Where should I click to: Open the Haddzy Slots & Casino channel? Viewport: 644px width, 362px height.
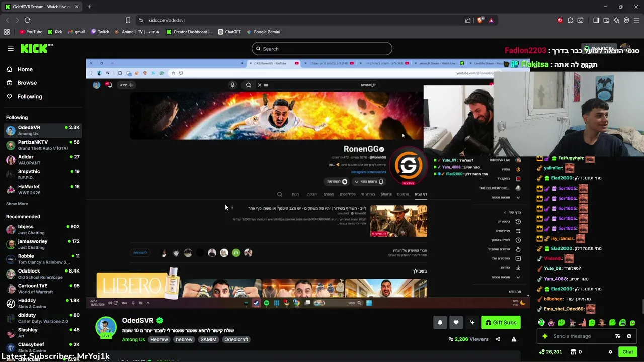pos(43,303)
